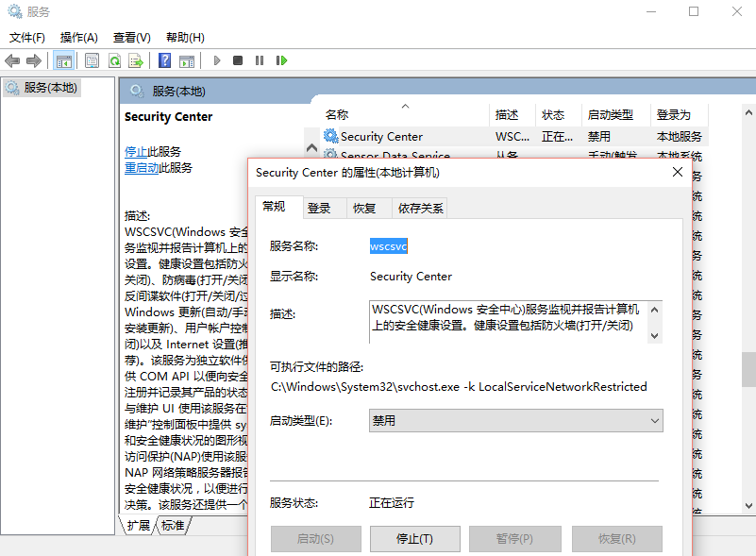Click the 服务名称 field containing wscsvc
The width and height of the screenshot is (756, 556).
pos(388,246)
